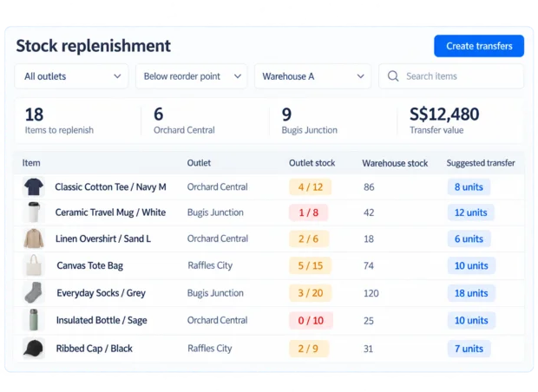The width and height of the screenshot is (538, 392).
Task: Open Insulated Bottle / Sage item
Action: (102, 320)
